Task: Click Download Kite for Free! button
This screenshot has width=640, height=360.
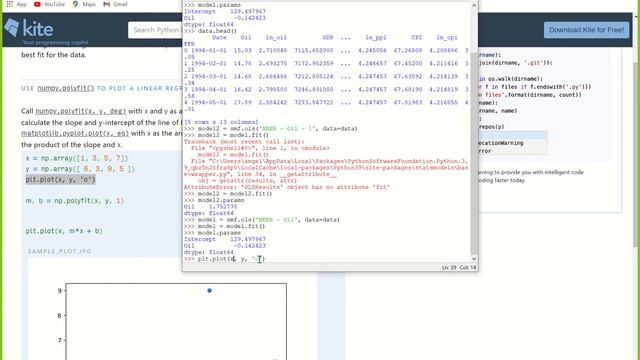Action: pos(586,30)
